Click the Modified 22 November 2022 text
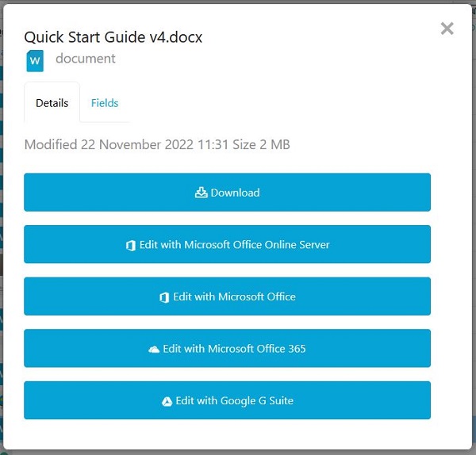This screenshot has height=455, width=476. pyautogui.click(x=117, y=145)
